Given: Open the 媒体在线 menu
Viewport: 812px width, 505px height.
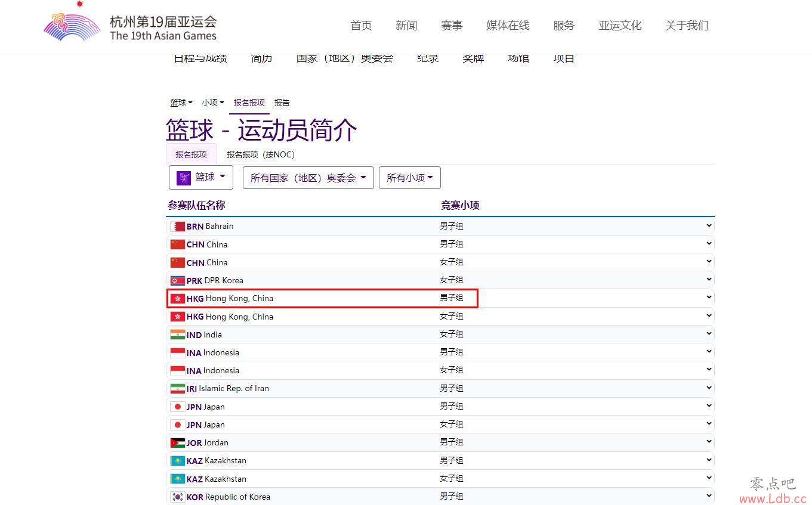Looking at the screenshot, I should [x=508, y=25].
